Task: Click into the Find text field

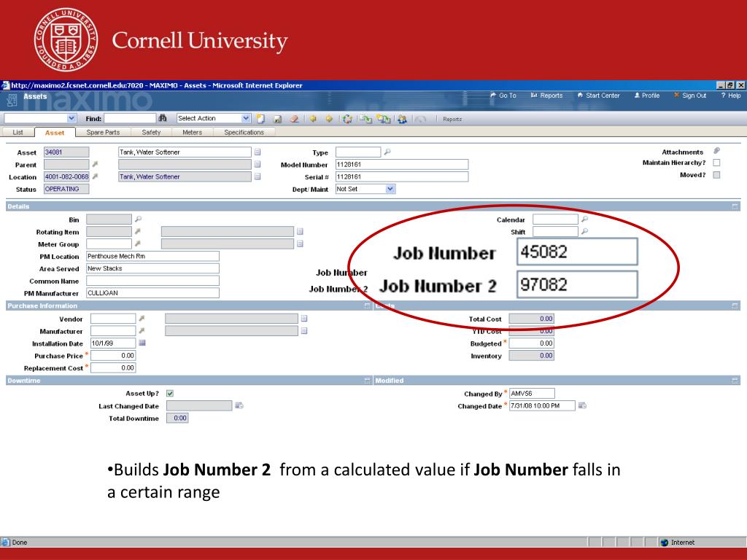Action: (130, 118)
